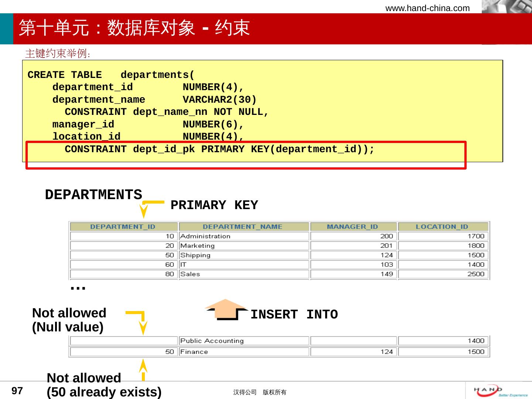The height and width of the screenshot is (399, 532).
Task: Click the 主键约束举例 heading
Action: click(58, 54)
